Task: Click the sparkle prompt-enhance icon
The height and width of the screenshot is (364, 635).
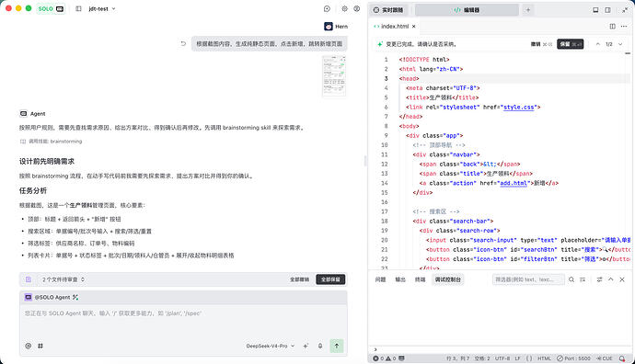Action: click(x=306, y=346)
